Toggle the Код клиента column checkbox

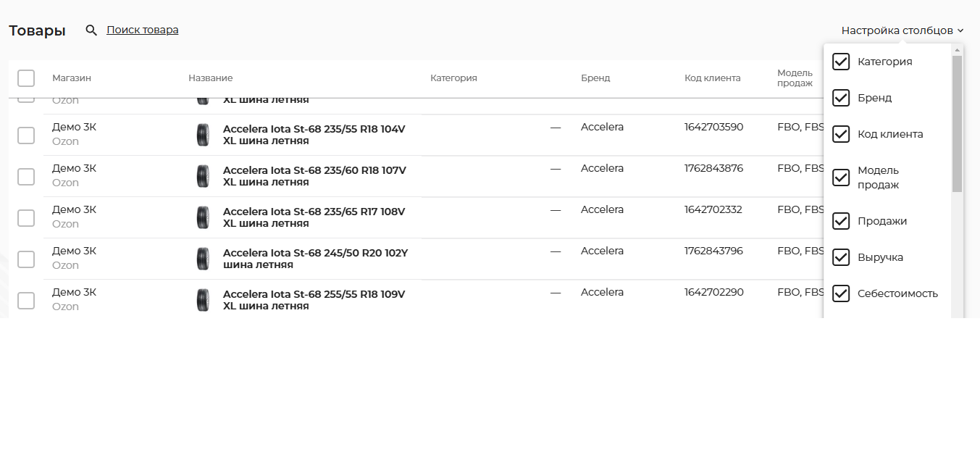841,134
